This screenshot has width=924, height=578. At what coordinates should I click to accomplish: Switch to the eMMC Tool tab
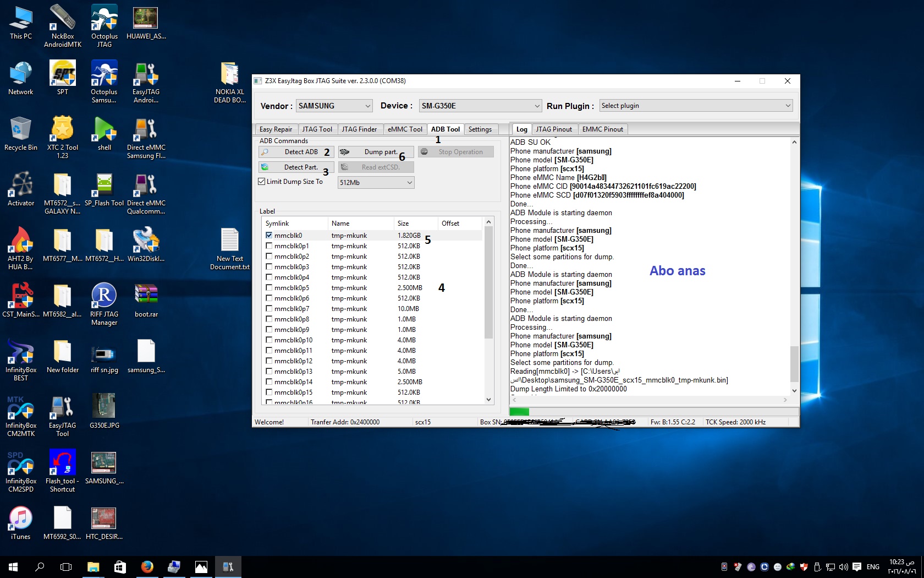point(405,129)
